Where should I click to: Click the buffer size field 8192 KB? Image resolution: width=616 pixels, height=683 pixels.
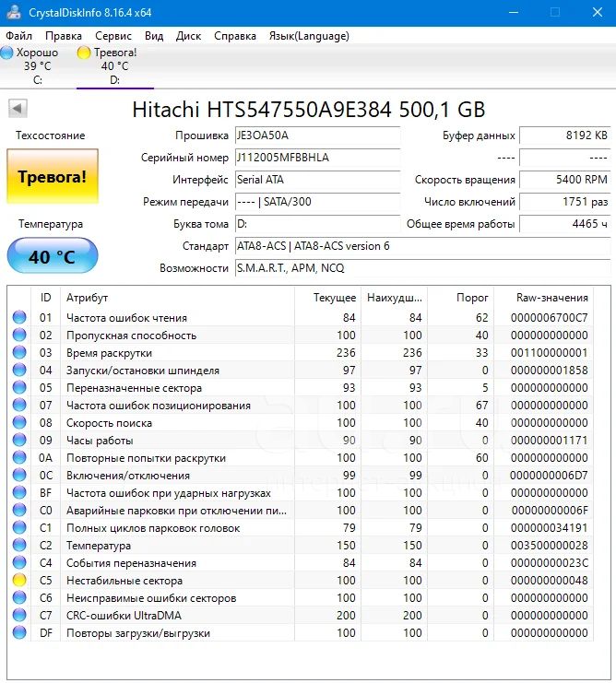[565, 135]
